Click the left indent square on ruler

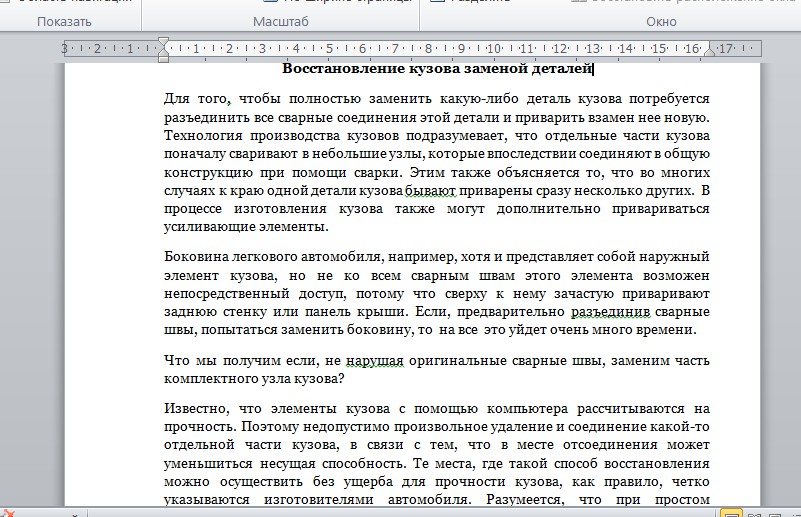click(x=163, y=59)
